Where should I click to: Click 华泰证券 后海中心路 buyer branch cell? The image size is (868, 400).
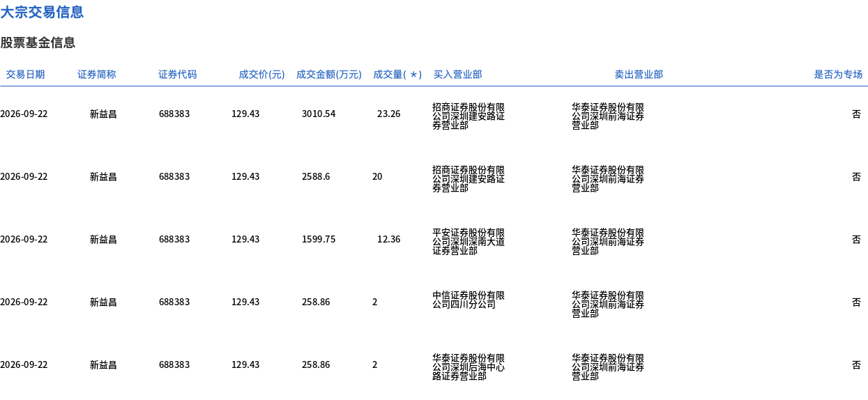click(x=469, y=367)
